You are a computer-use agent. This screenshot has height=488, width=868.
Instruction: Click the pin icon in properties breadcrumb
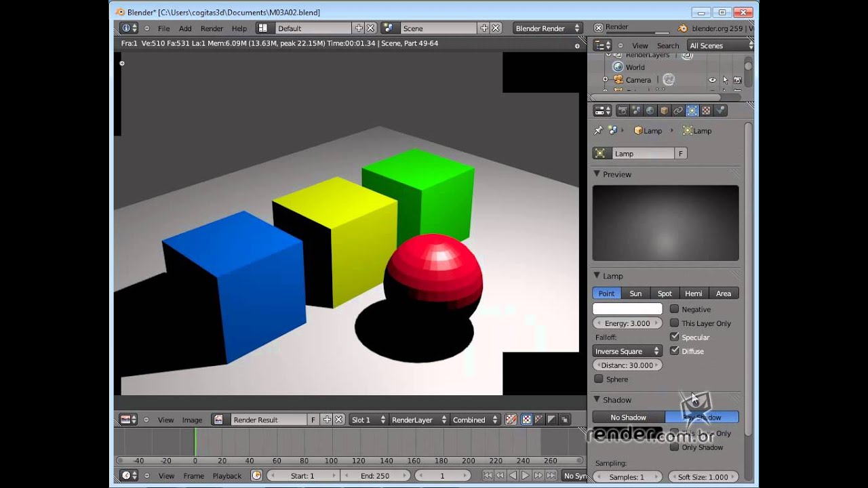tap(598, 130)
